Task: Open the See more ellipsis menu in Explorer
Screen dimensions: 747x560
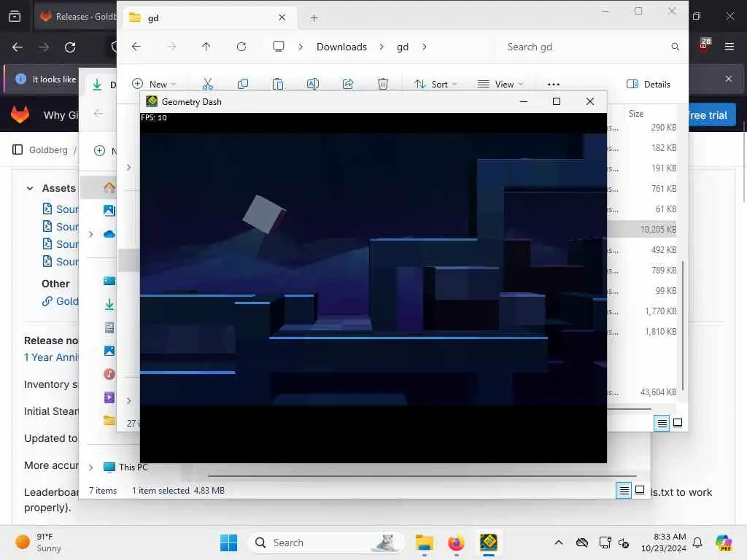Action: click(x=554, y=85)
